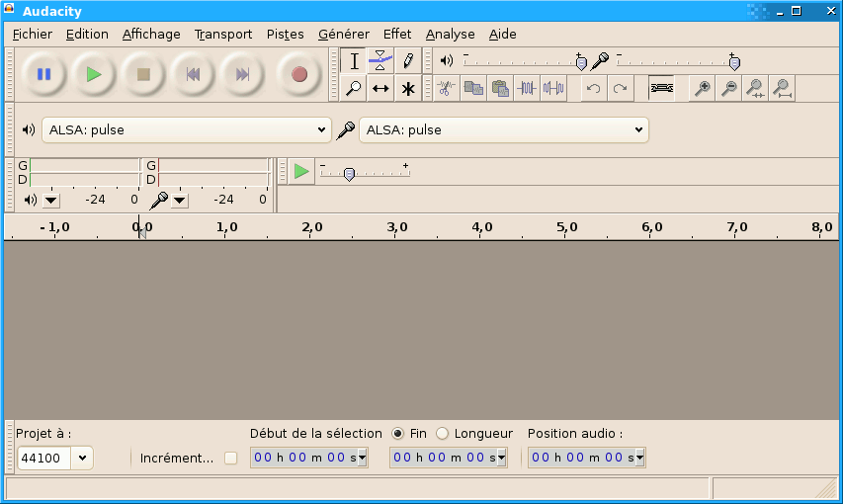Viewport: 843px width, 504px height.
Task: Open the output meter dropdown arrow
Action: point(51,201)
